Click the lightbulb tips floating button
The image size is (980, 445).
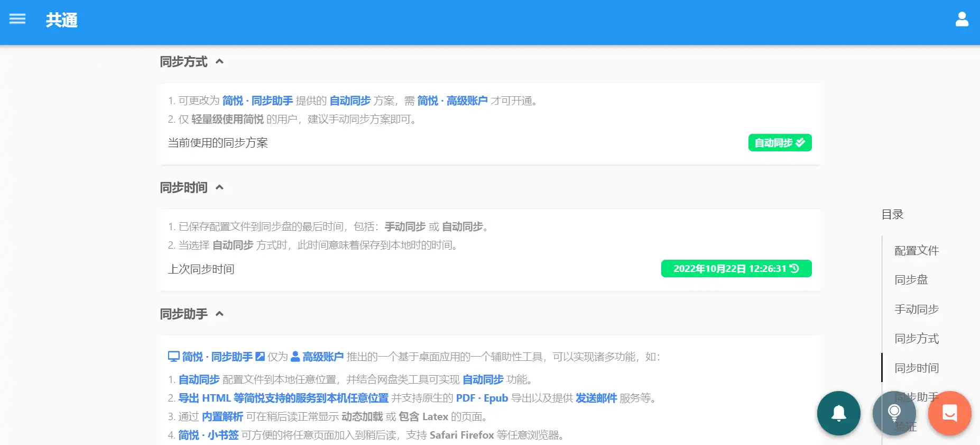click(x=894, y=413)
